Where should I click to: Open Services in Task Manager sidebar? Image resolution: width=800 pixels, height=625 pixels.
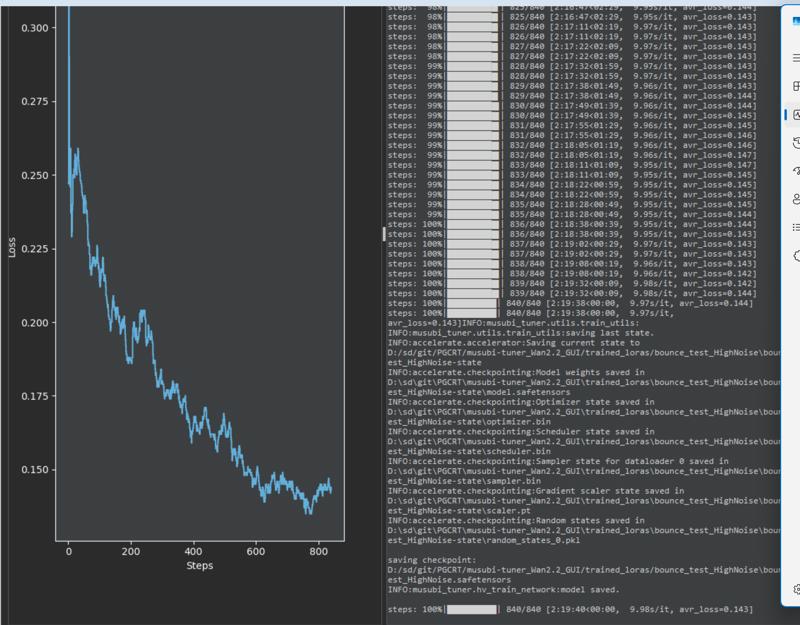[x=796, y=255]
